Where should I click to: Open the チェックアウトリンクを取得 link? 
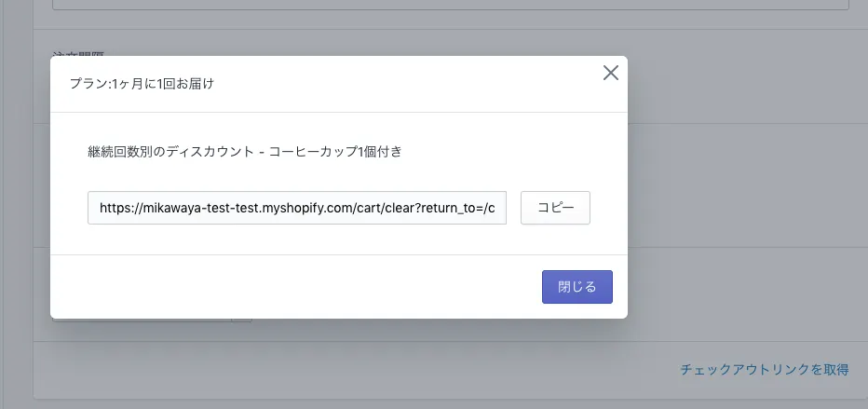coord(764,370)
